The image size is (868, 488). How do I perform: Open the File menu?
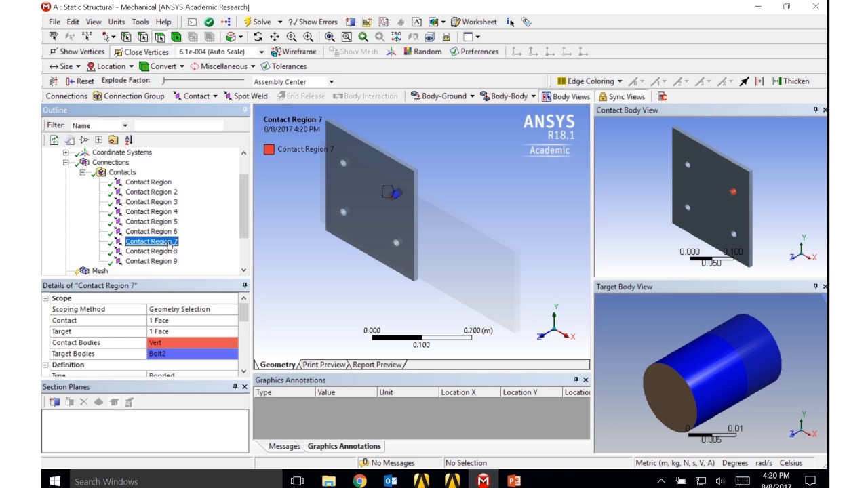(x=54, y=22)
